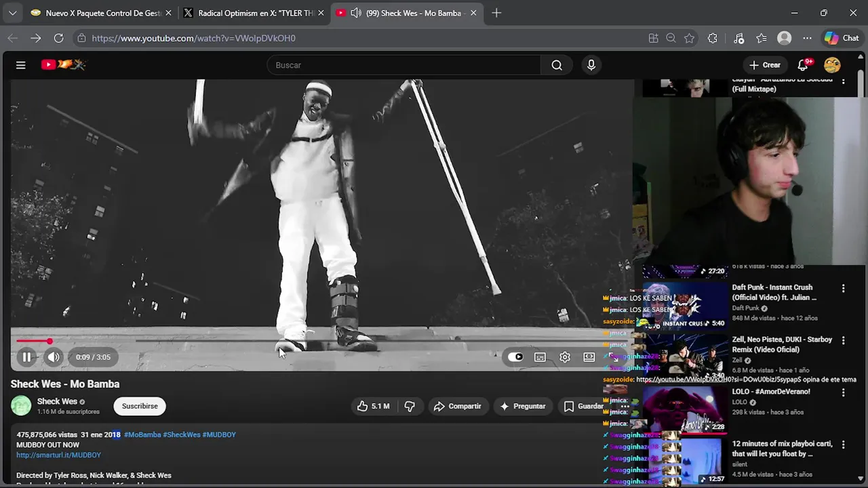Pause the Mo Bamba video

tap(26, 357)
